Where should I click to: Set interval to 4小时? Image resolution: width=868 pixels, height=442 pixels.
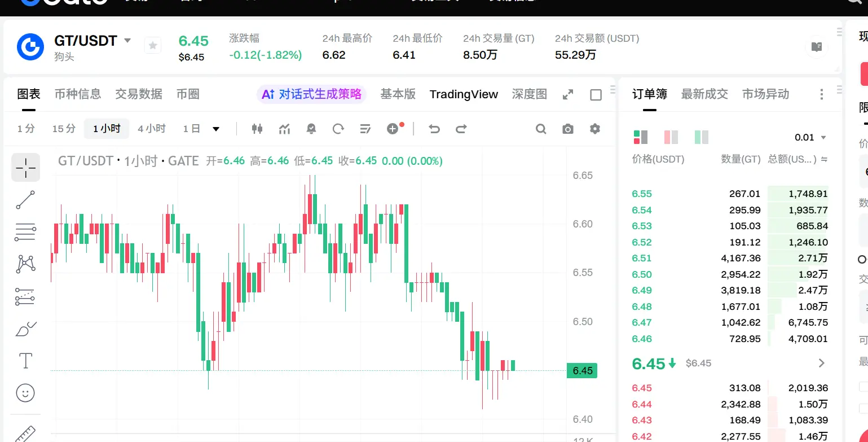tap(152, 129)
